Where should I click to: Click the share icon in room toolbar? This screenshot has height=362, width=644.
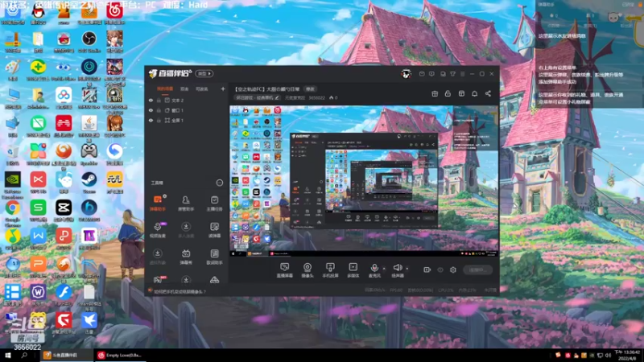[488, 93]
